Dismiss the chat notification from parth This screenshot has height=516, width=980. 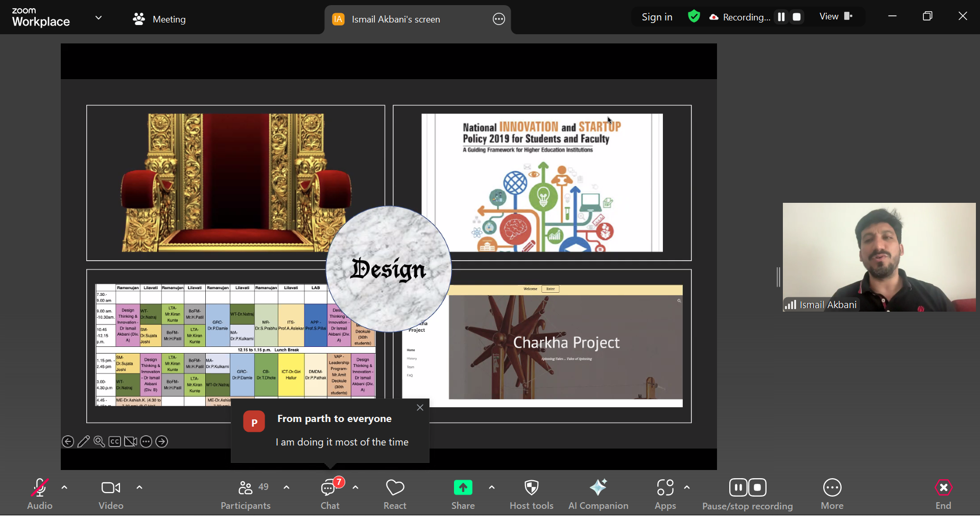(x=420, y=407)
